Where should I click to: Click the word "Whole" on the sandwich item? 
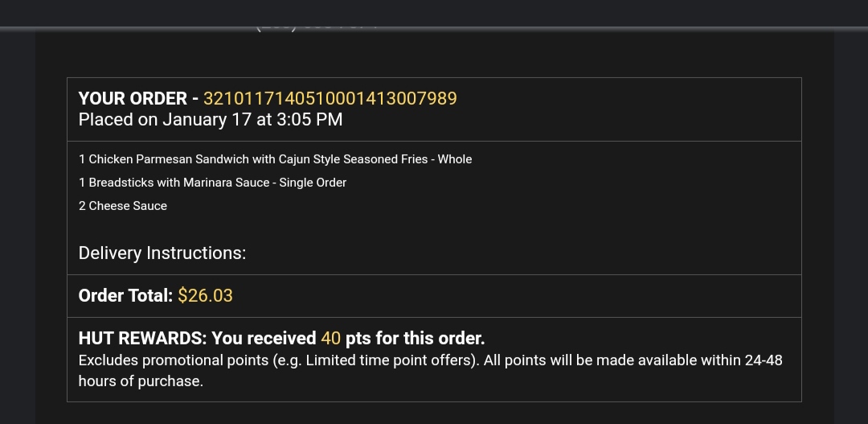[x=455, y=159]
